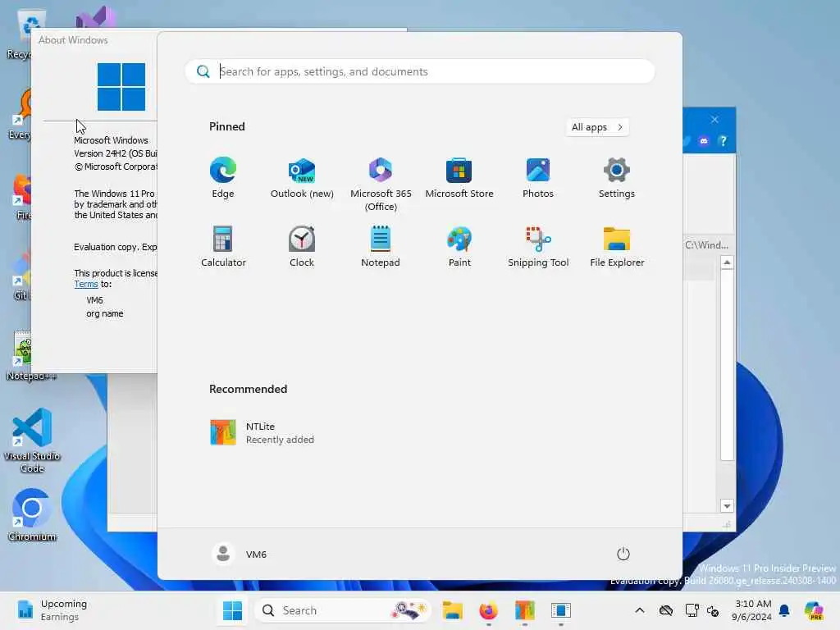Open Notepad from pinned apps
The image size is (840, 630).
click(381, 246)
